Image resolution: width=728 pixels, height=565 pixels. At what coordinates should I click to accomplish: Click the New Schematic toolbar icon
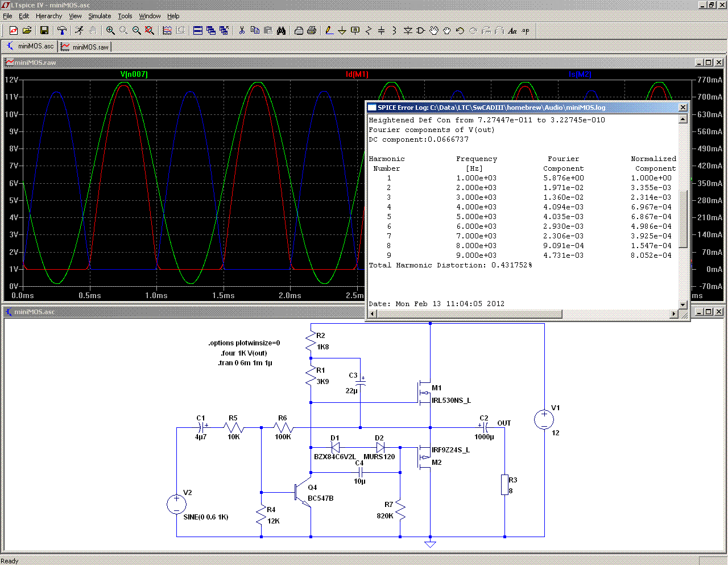click(x=14, y=31)
